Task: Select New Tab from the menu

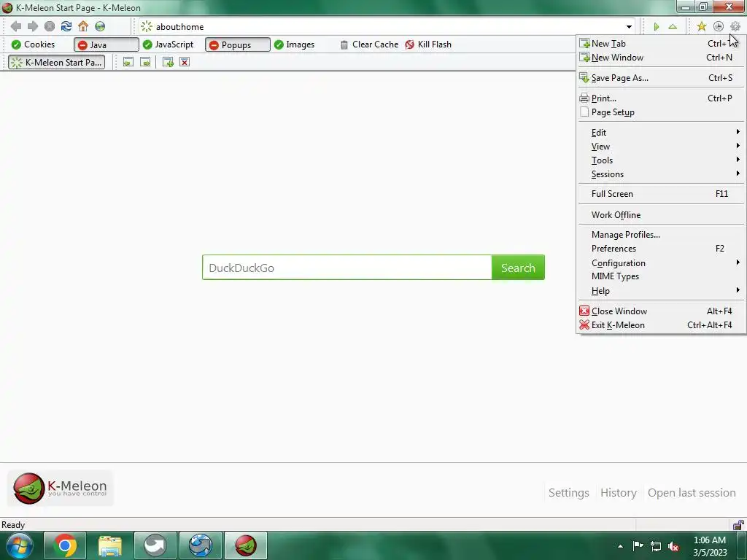Action: point(661,43)
